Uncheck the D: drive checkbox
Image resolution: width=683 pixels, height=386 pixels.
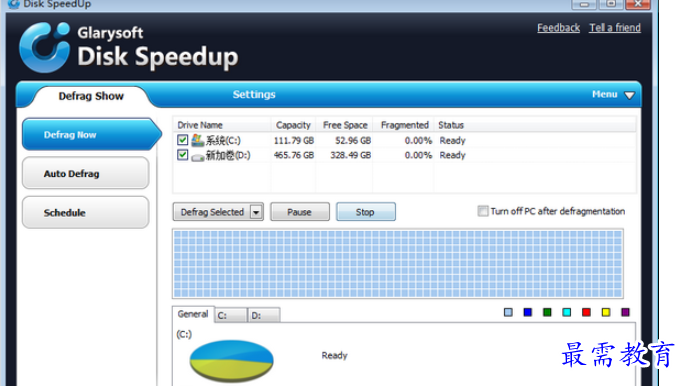point(183,155)
